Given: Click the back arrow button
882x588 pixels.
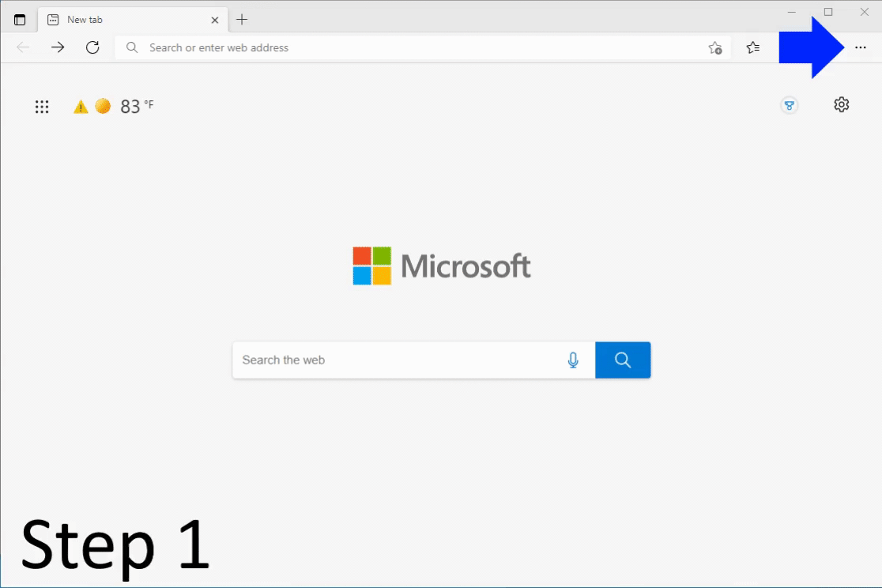Looking at the screenshot, I should coord(23,47).
